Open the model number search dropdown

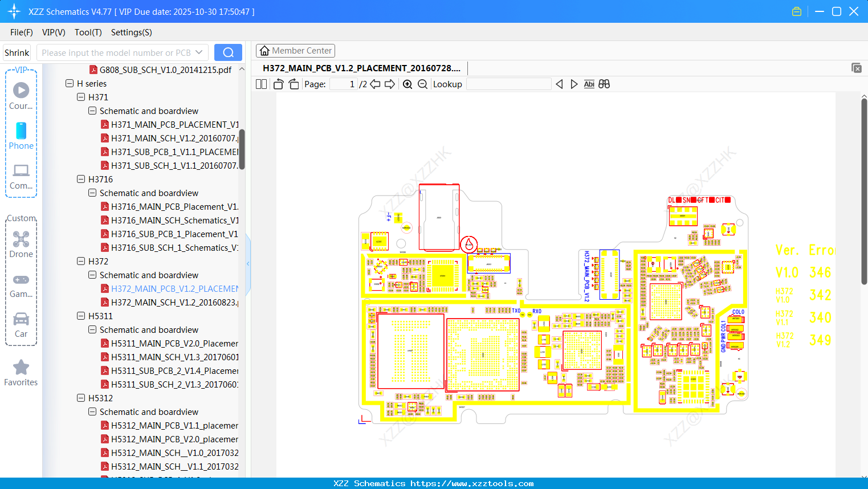pyautogui.click(x=198, y=52)
